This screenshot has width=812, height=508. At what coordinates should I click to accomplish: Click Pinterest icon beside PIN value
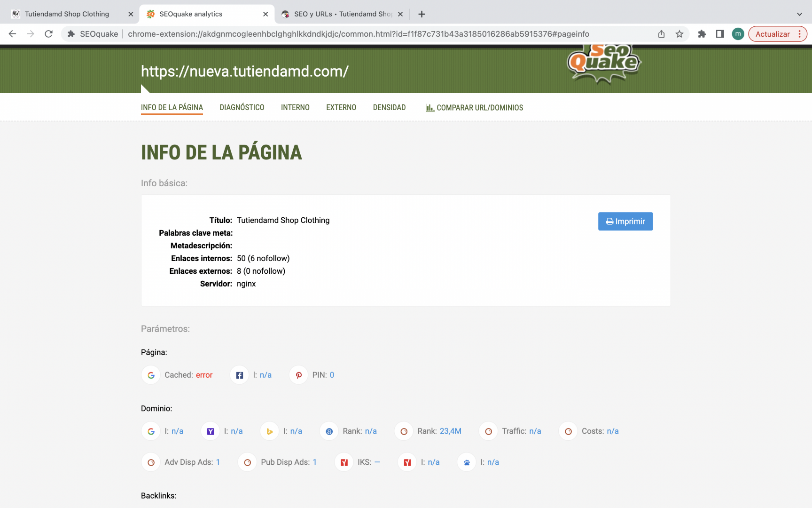(x=298, y=375)
